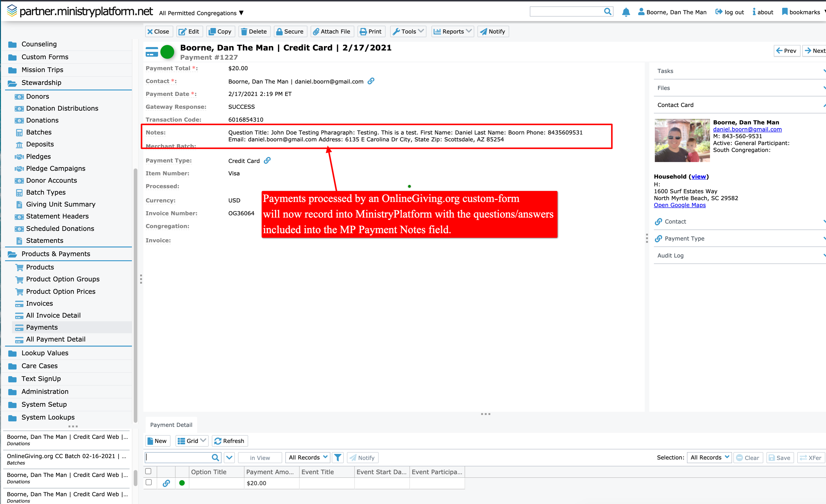Click Notify in the top toolbar
The height and width of the screenshot is (504, 826).
pos(493,31)
